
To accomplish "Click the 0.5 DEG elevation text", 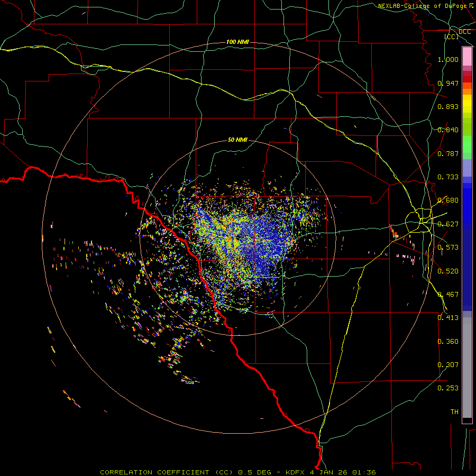I will [255, 472].
